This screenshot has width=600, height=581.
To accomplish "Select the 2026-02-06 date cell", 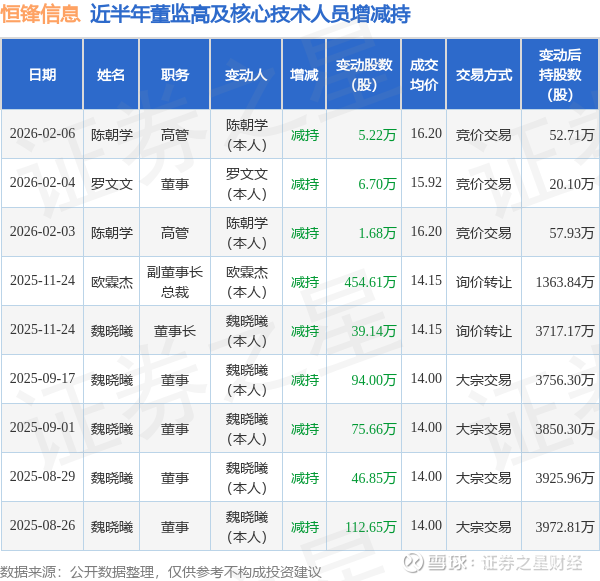I will (x=42, y=134).
